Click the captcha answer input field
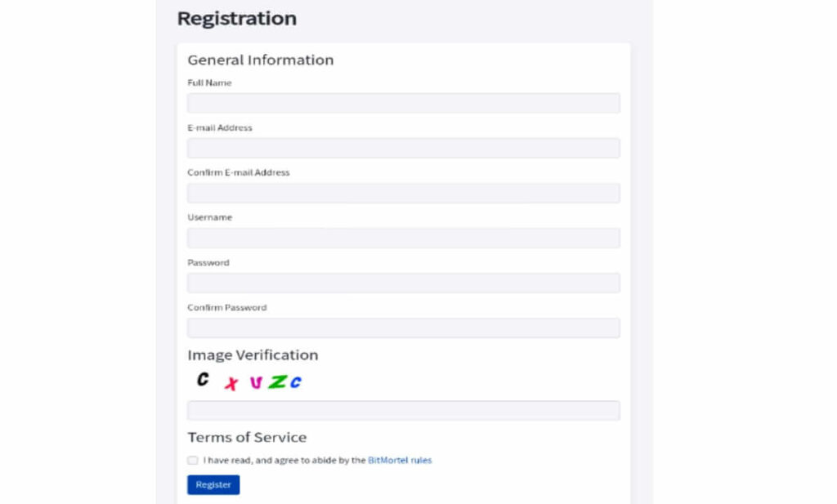The height and width of the screenshot is (504, 837). (x=404, y=411)
